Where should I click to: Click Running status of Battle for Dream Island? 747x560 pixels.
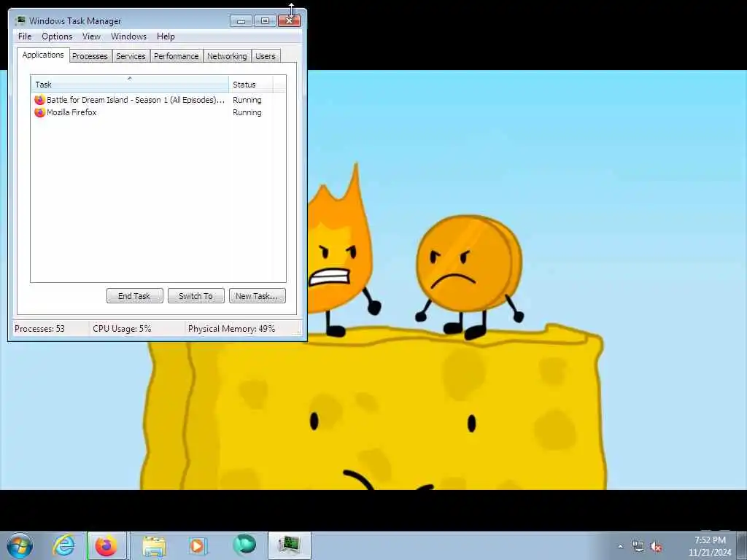tap(247, 100)
